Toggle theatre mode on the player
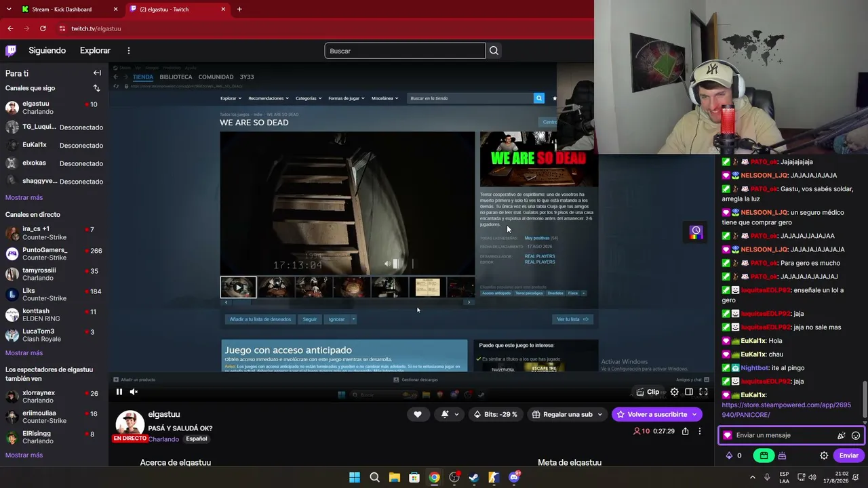The height and width of the screenshot is (488, 868). [x=689, y=392]
